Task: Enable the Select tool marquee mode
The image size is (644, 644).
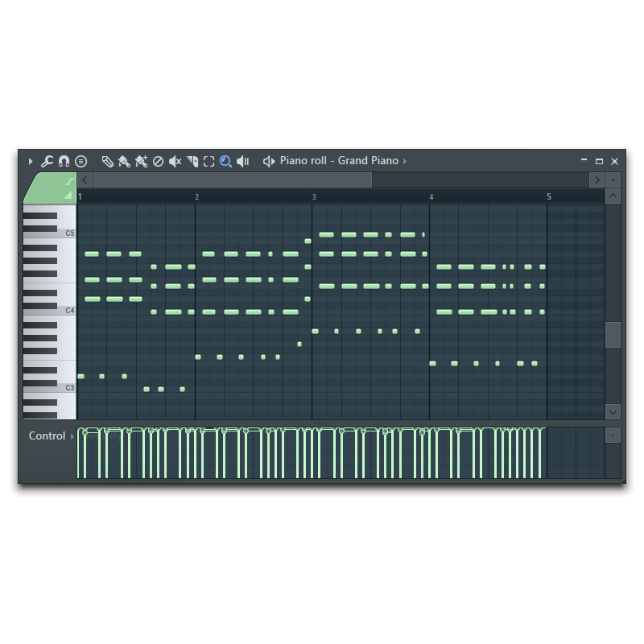Action: coord(208,161)
